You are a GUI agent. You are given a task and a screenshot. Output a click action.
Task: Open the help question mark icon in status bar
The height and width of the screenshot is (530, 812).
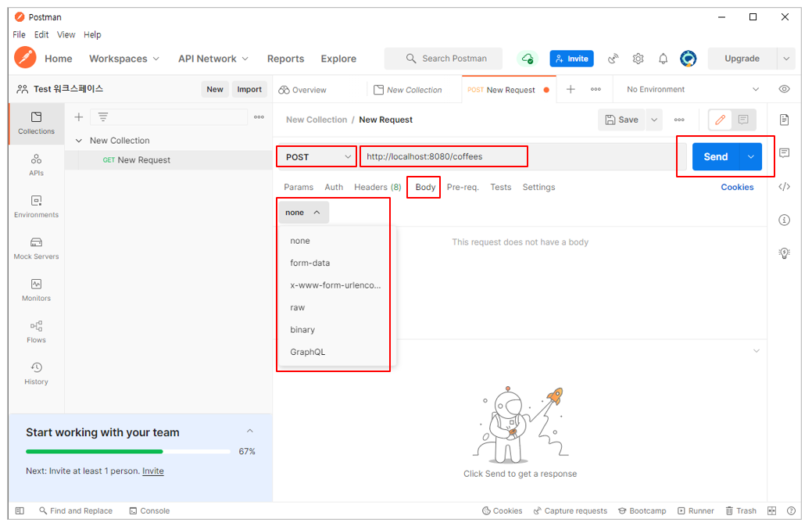[x=791, y=510]
